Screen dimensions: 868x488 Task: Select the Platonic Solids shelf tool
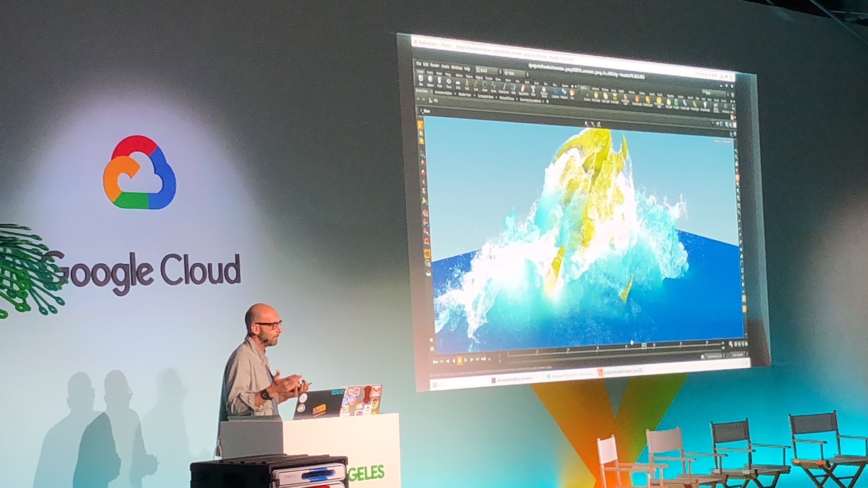coord(543,92)
